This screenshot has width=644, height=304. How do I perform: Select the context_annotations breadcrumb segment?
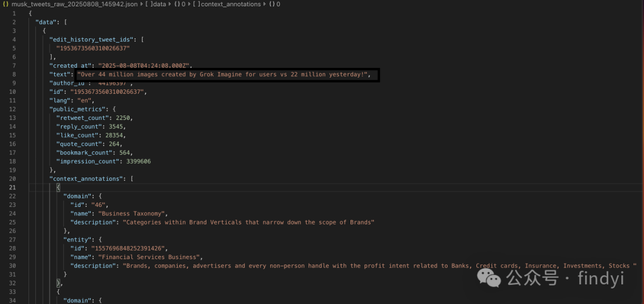[230, 4]
